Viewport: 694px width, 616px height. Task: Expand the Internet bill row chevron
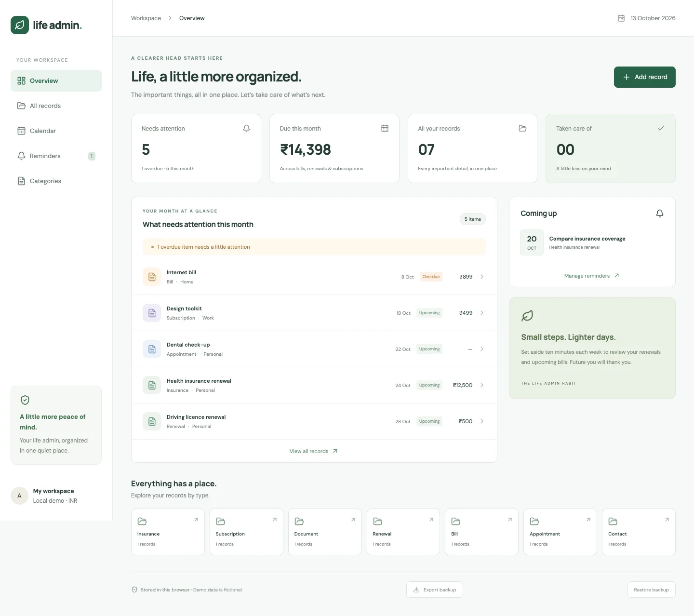pyautogui.click(x=482, y=277)
